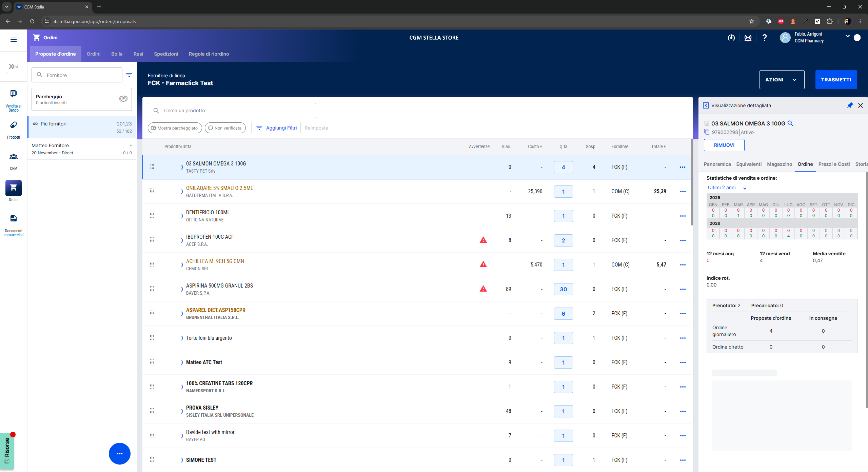Edit quantity field of 03 SALMON OMEGA row
The height and width of the screenshot is (472, 868).
(x=564, y=167)
